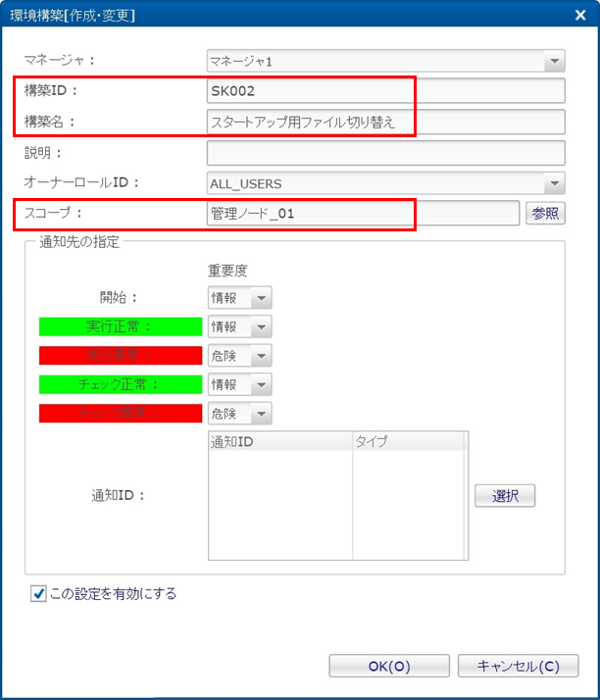Open the オーナーロールID dropdown showing ALL_USERS
The width and height of the screenshot is (600, 700).
[x=385, y=183]
